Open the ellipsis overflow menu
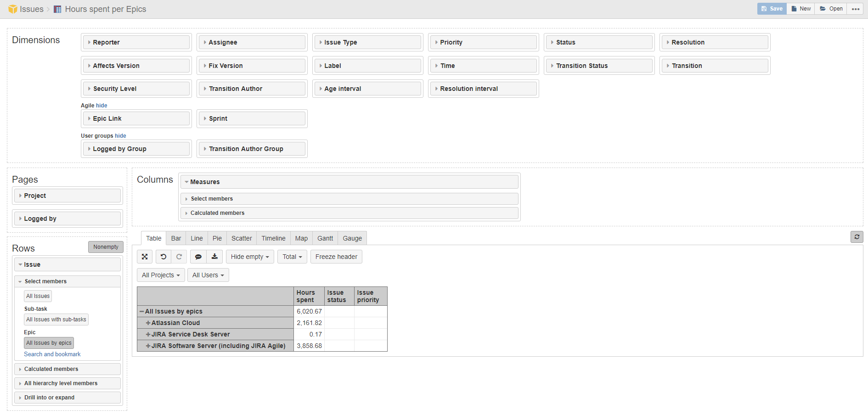The height and width of the screenshot is (415, 868). (x=855, y=9)
